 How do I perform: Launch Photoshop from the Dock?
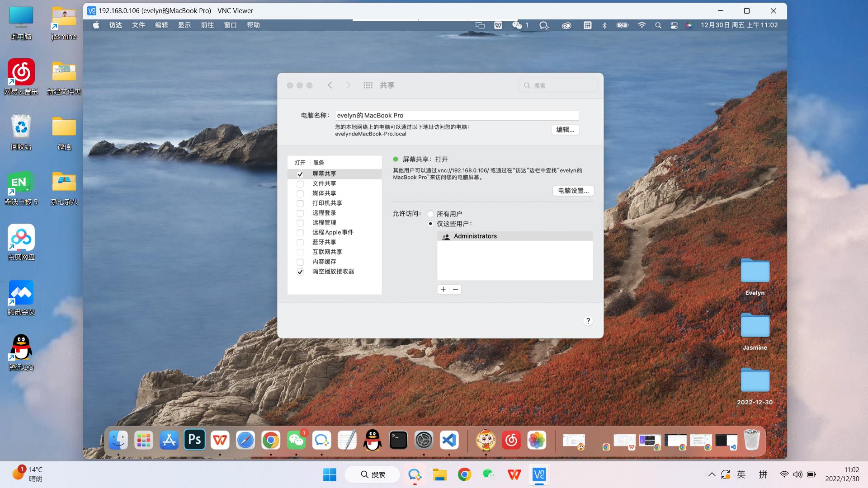coord(194,439)
